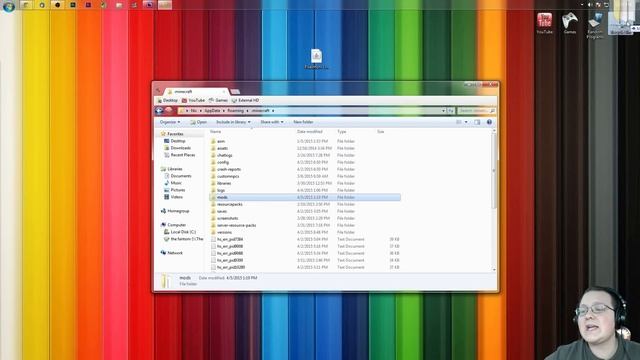The height and width of the screenshot is (360, 640).
Task: Open Local Disk (C:) in navigation pane
Action: pyautogui.click(x=180, y=232)
